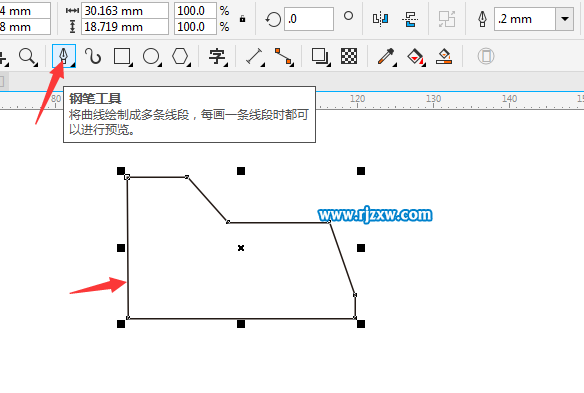Click the greyed-out wrap text icon
Screen dimensions: 584x393
447,19
